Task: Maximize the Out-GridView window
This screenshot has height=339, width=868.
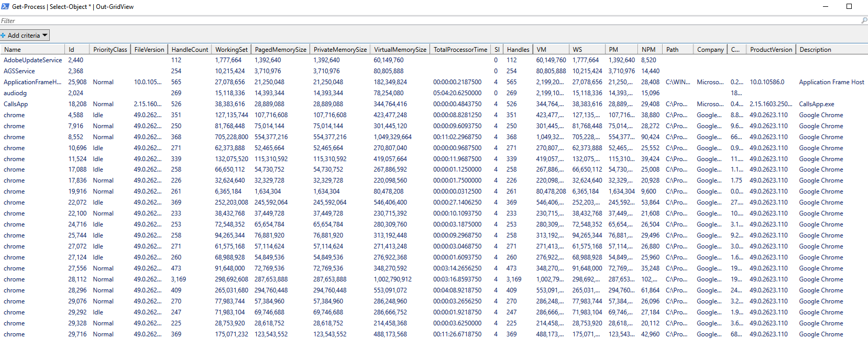Action: (x=849, y=6)
